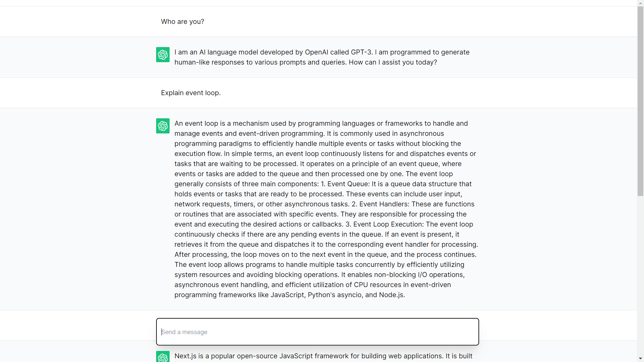
Task: Click the ChatGPT avatar beside the Next.js reply
Action: click(x=163, y=356)
